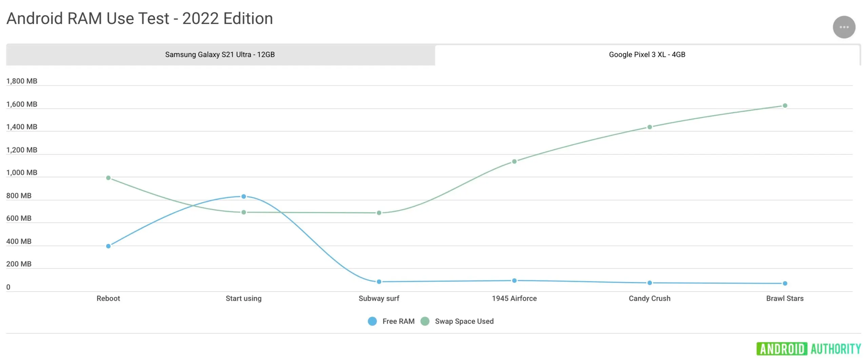Click the blue Free RAM legend dot
The image size is (868, 363).
(372, 321)
